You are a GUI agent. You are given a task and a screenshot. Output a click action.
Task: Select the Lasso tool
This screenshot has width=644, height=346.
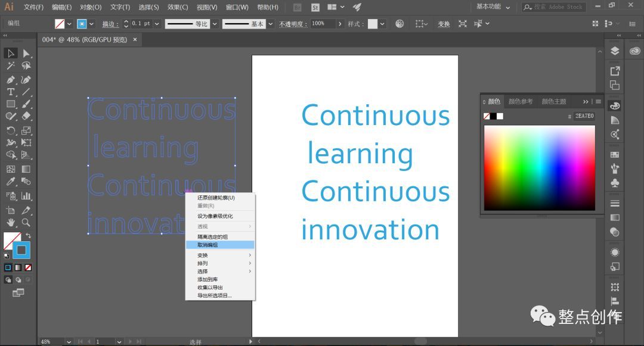tap(26, 66)
